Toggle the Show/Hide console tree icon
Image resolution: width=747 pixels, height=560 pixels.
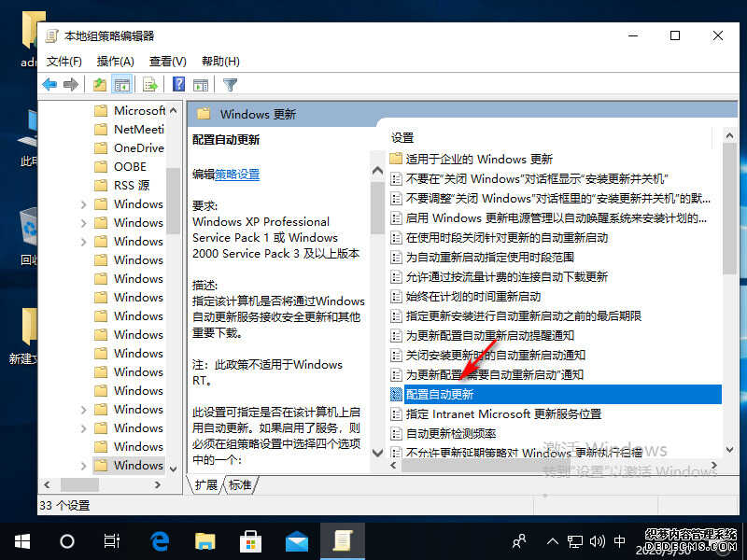(121, 85)
